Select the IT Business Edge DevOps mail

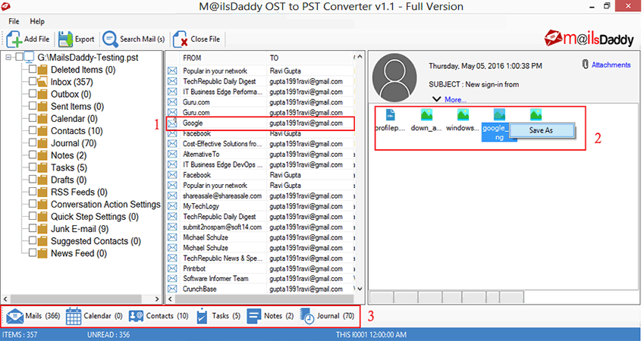click(260, 164)
